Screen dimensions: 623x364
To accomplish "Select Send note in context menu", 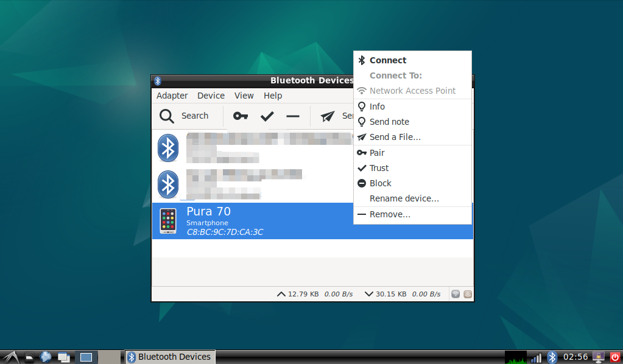I will coord(412,122).
